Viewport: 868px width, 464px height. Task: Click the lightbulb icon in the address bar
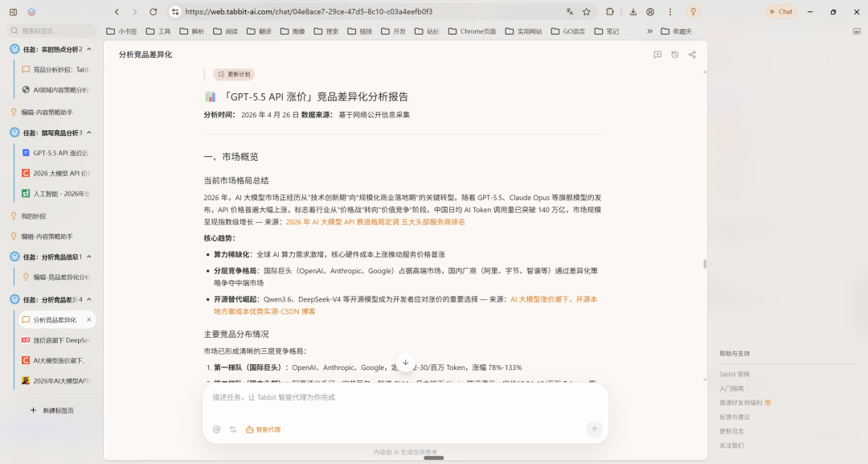point(693,11)
